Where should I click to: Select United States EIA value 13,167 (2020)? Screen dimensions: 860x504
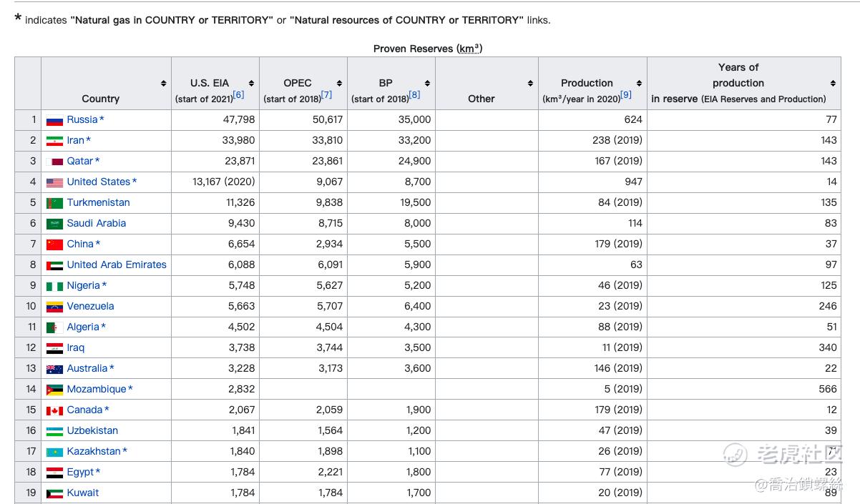pos(224,182)
